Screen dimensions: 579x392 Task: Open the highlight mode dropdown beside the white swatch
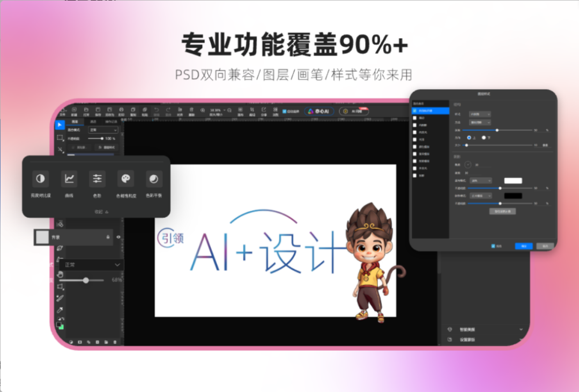point(481,181)
